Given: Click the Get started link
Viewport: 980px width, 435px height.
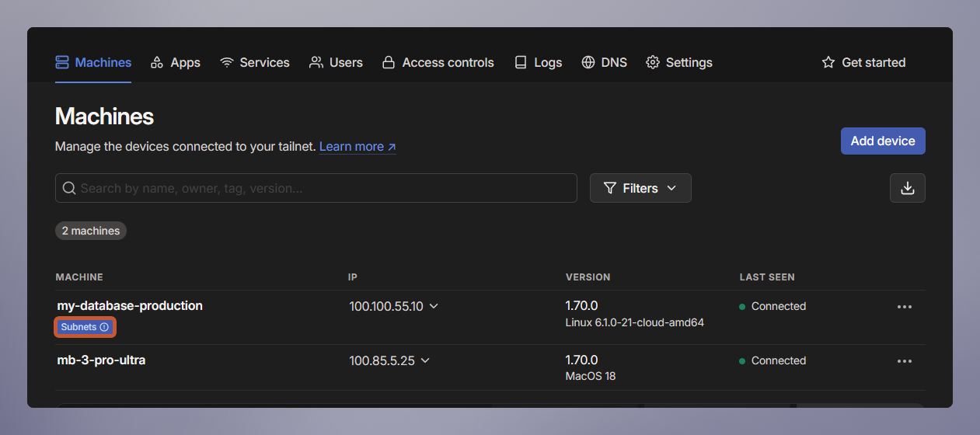Looking at the screenshot, I should click(x=863, y=62).
